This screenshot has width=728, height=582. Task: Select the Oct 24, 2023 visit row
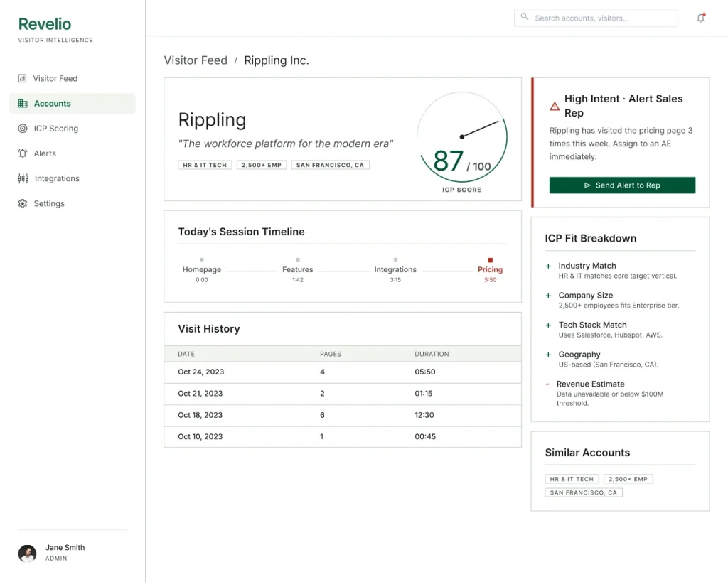tap(343, 372)
